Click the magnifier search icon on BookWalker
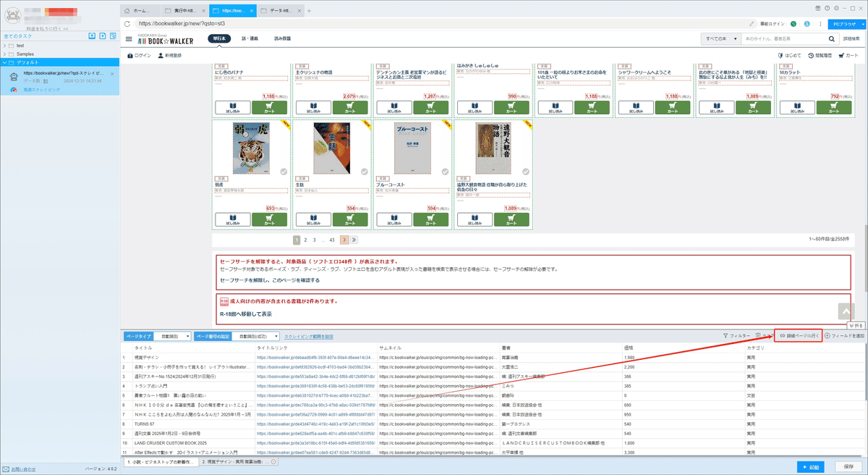The image size is (868, 475). [831, 38]
